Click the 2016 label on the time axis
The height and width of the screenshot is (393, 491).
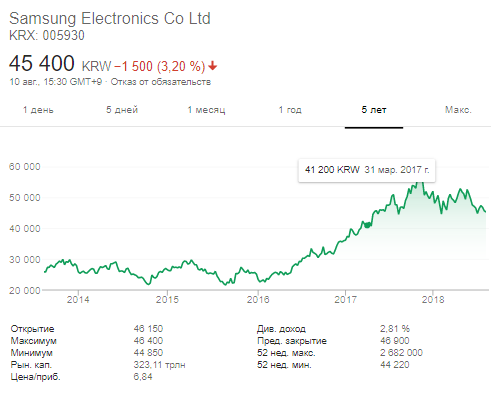[x=258, y=299]
